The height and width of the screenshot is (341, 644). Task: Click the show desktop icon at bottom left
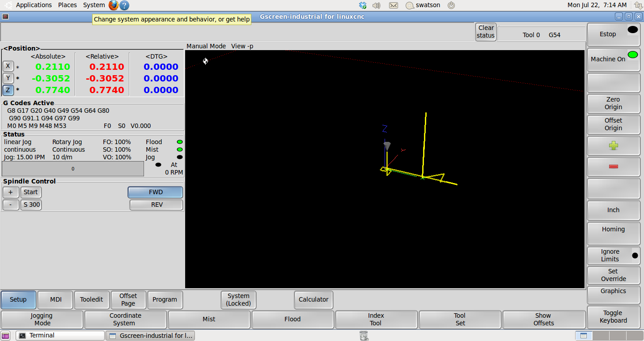pos(5,336)
